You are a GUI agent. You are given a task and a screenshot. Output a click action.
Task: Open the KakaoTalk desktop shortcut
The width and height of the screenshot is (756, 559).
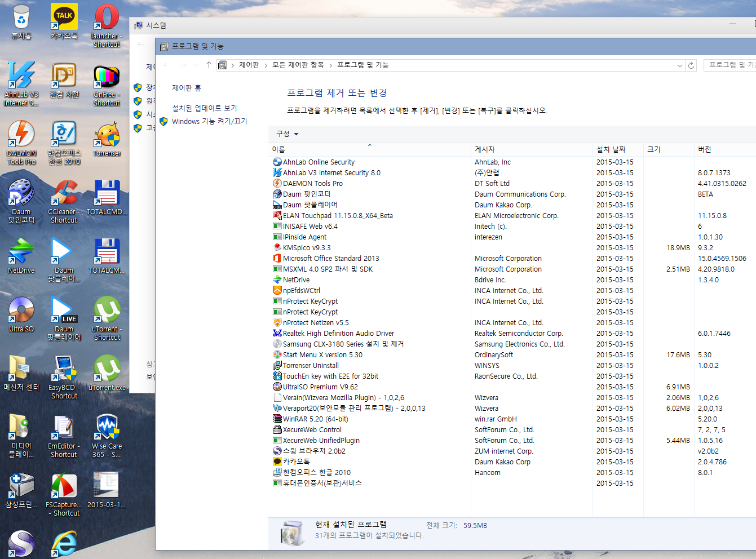(64, 21)
